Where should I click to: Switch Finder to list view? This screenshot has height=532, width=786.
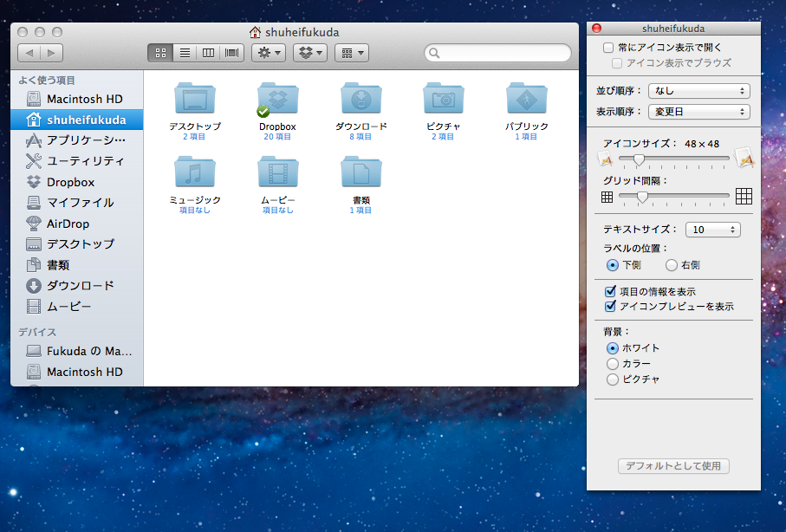[185, 53]
